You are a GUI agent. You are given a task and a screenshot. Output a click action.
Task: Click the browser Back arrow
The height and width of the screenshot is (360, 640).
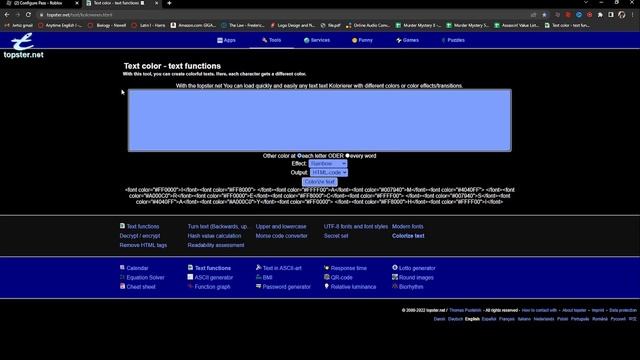click(7, 15)
